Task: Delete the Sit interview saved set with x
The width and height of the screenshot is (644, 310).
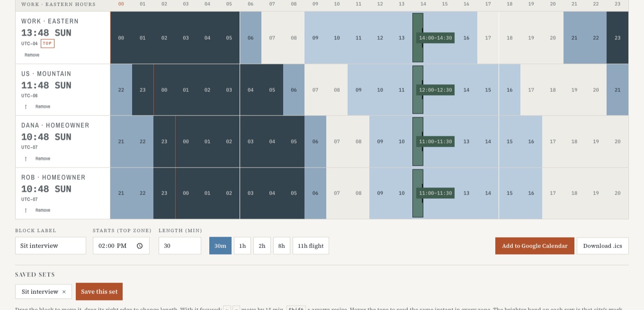Action: coord(64,292)
